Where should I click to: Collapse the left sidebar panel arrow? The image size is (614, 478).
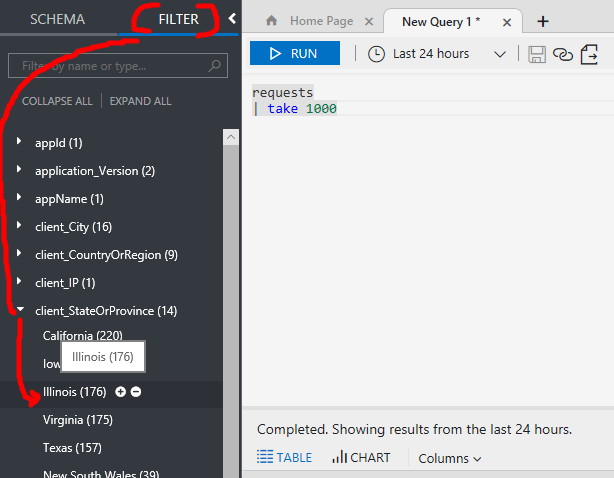[x=232, y=18]
